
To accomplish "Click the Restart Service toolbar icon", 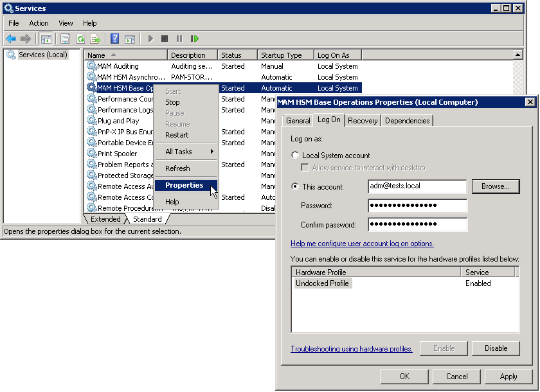I will coord(194,39).
